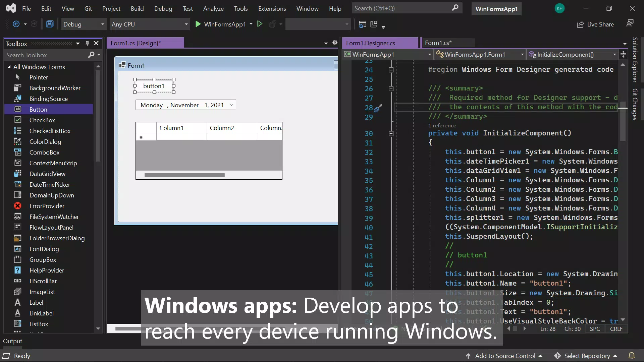Click the notifications bell in status bar
Image resolution: width=644 pixels, height=362 pixels.
pos(631,356)
